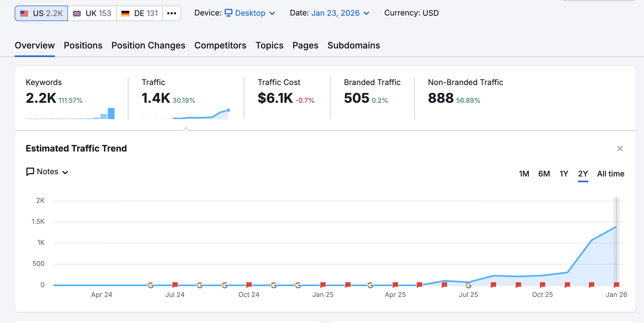644x323 pixels.
Task: Click the UK flag database icon
Action: (77, 13)
